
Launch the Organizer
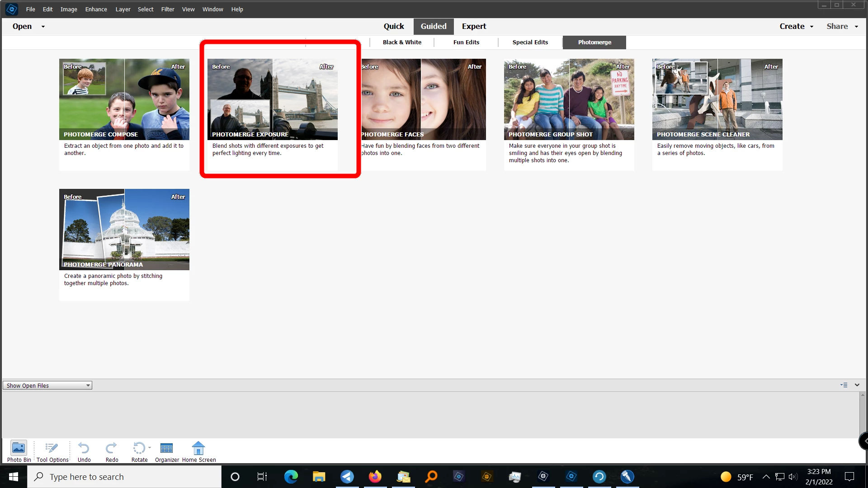[167, 451]
